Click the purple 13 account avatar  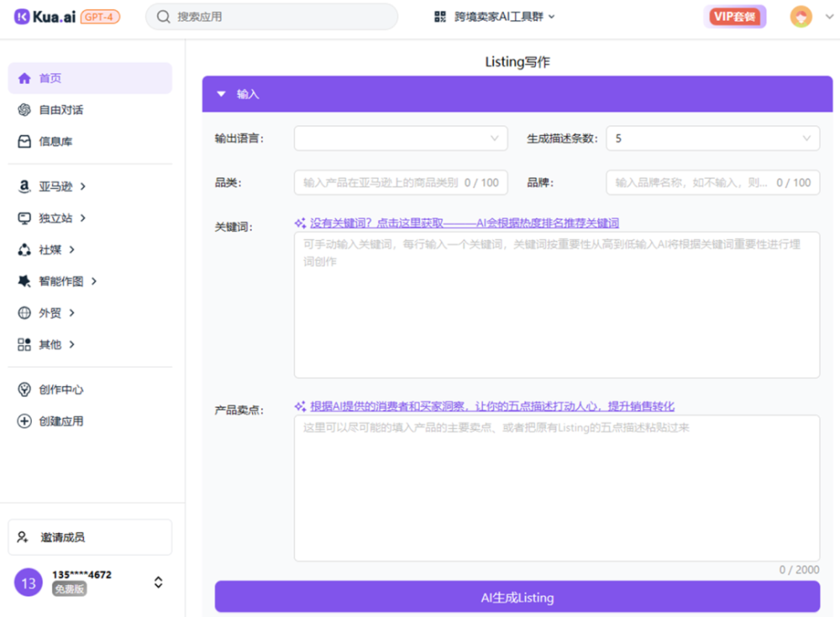point(29,583)
